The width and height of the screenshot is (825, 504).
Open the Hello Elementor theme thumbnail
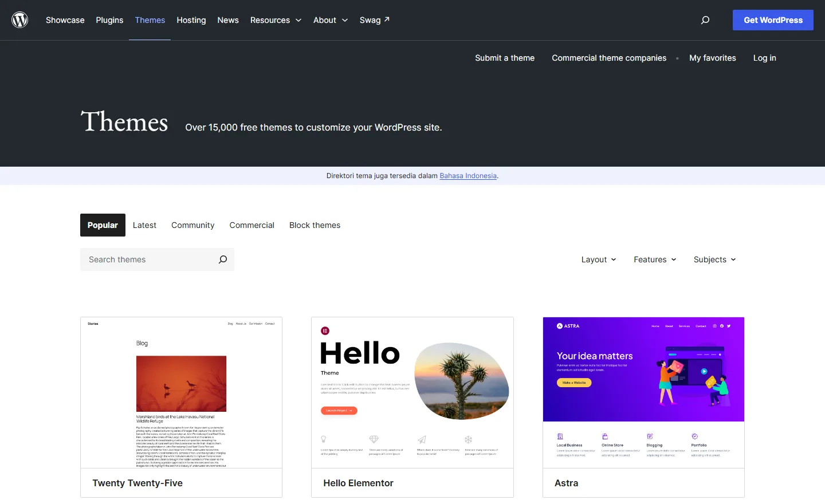(x=412, y=392)
